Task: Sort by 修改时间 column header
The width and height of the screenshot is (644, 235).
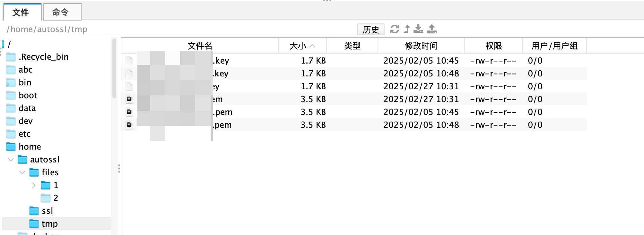Action: (421, 46)
